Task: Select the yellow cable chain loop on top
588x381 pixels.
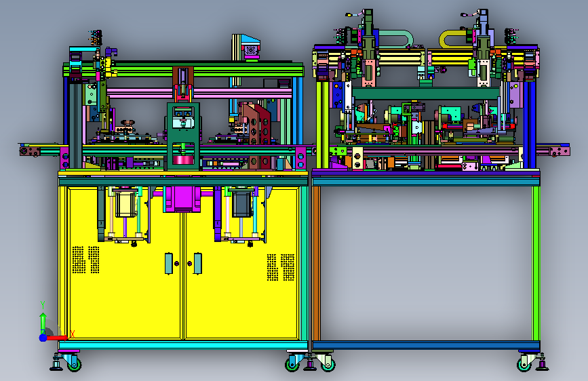Action: [x=453, y=39]
